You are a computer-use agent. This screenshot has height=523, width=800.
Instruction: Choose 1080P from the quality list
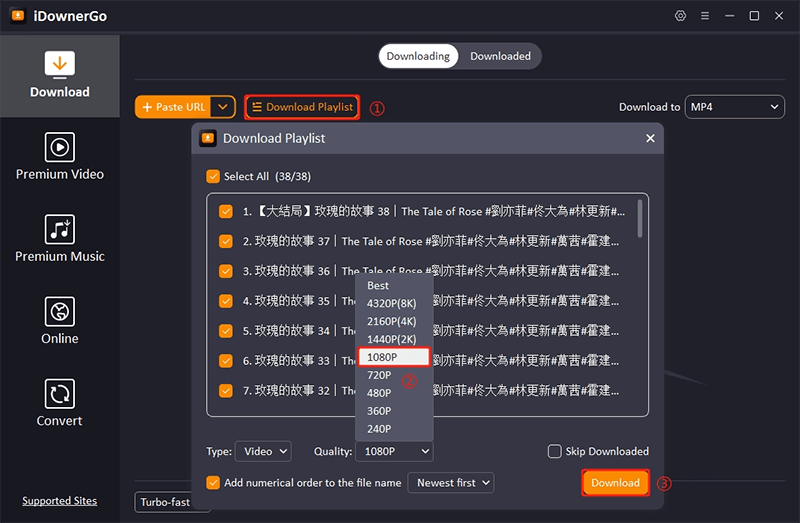394,357
